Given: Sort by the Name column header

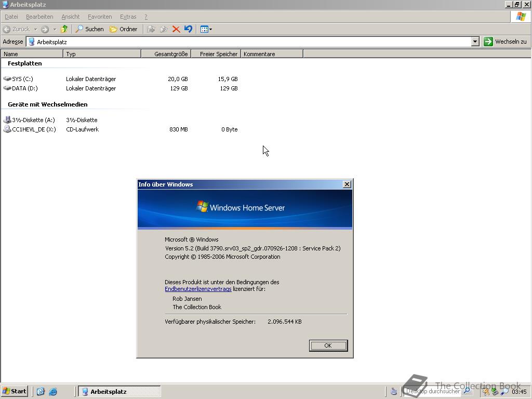Looking at the screenshot, I should (32, 54).
